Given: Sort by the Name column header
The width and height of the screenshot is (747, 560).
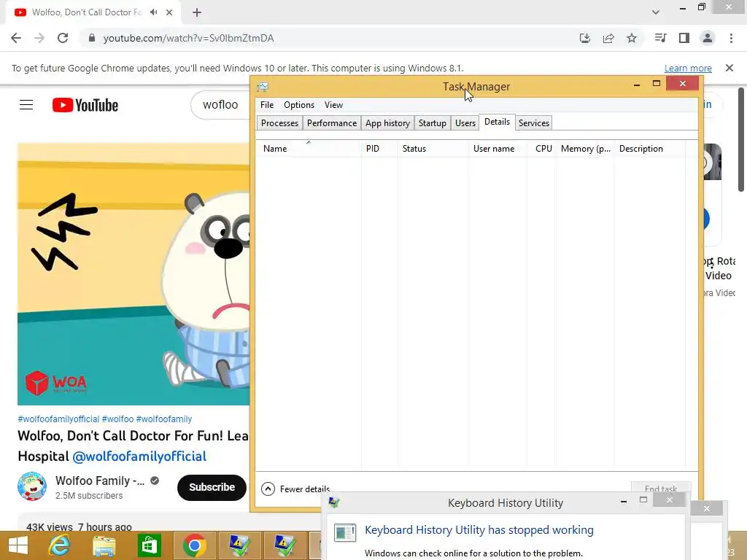Looking at the screenshot, I should pyautogui.click(x=309, y=149).
